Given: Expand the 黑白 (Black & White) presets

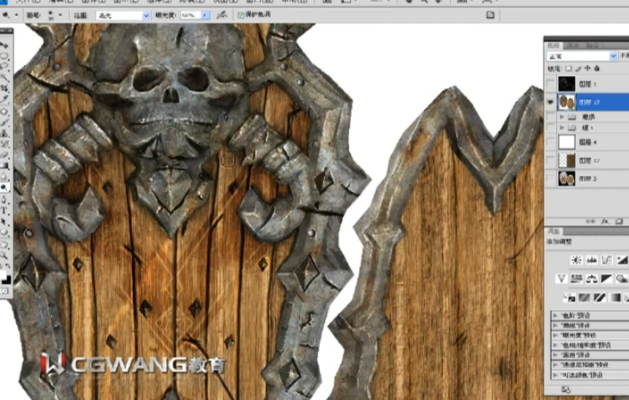Looking at the screenshot, I should click(555, 355).
